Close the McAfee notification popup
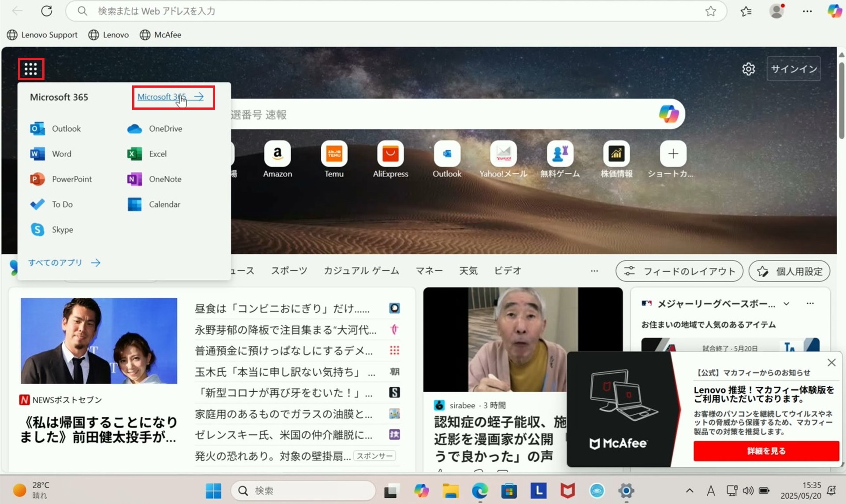Image resolution: width=846 pixels, height=504 pixels. pos(831,362)
